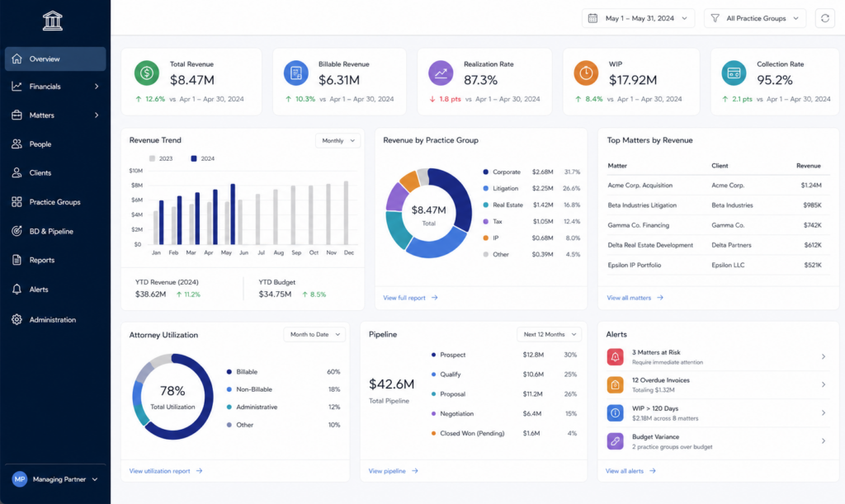Click the Corporate legend color dot

tap(485, 172)
